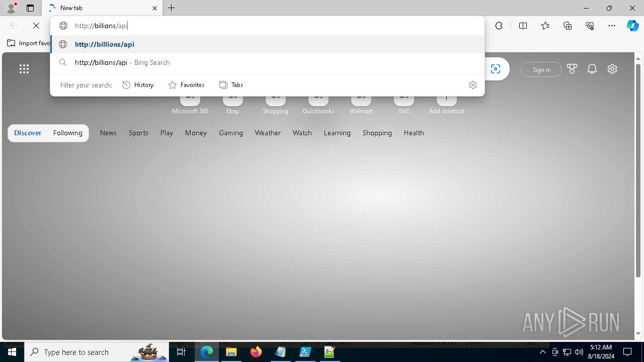This screenshot has width=644, height=362.
Task: Open Notepad++ on taskbar
Action: coord(330,352)
